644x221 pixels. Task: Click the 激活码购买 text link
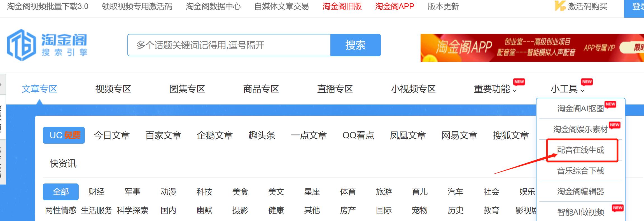588,6
